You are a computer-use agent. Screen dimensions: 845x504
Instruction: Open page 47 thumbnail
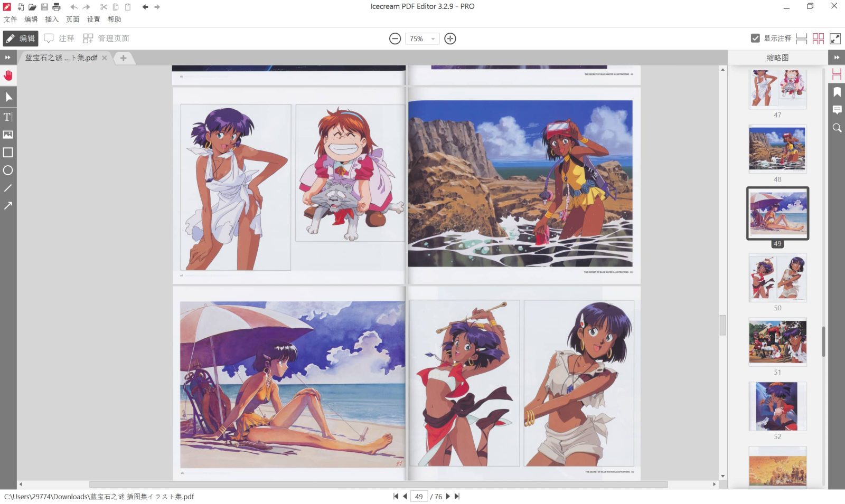point(777,89)
